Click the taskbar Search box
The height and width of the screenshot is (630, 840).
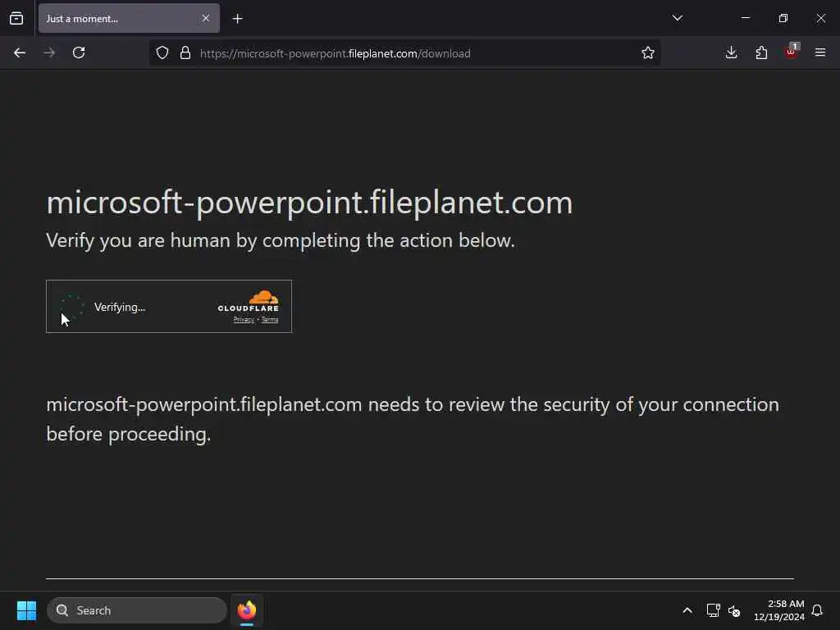pos(137,610)
